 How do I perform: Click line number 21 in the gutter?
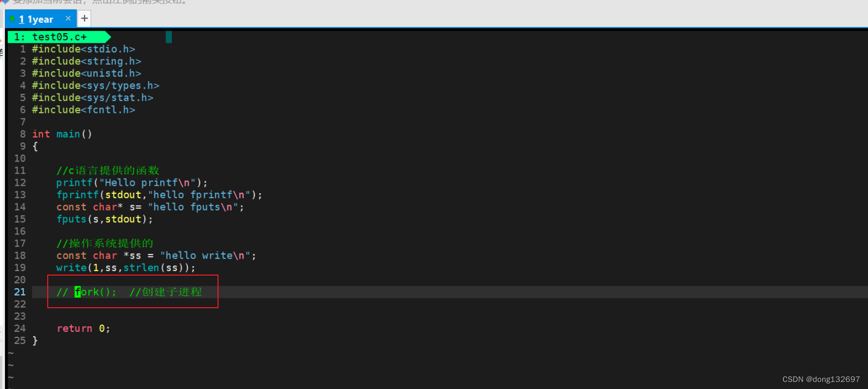(20, 292)
